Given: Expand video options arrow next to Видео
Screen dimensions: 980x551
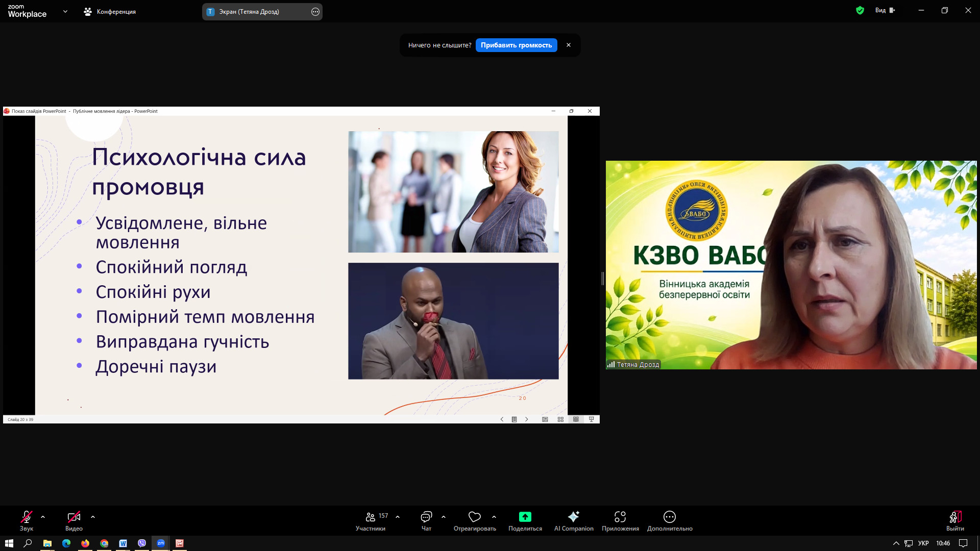Looking at the screenshot, I should 93,517.
